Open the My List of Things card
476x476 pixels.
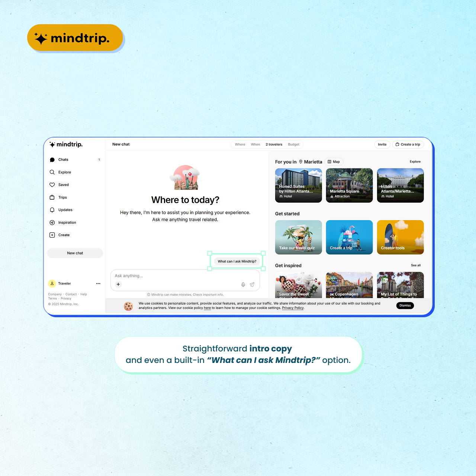click(401, 285)
